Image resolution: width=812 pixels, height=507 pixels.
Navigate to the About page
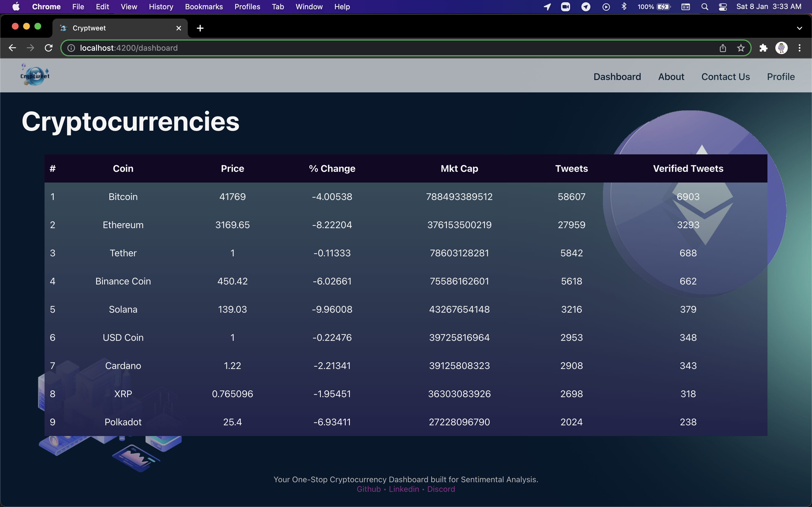(x=671, y=76)
